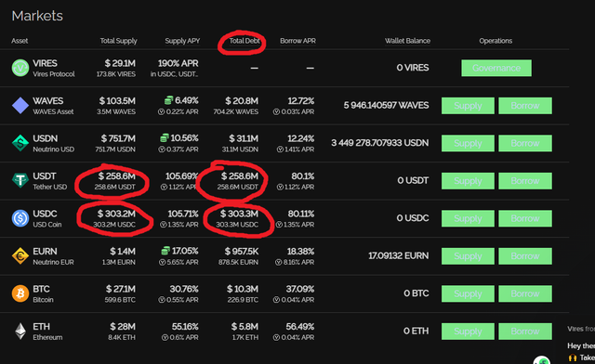Click the green coins icon next to WAVES 6.49%
The width and height of the screenshot is (595, 364).
coord(168,100)
